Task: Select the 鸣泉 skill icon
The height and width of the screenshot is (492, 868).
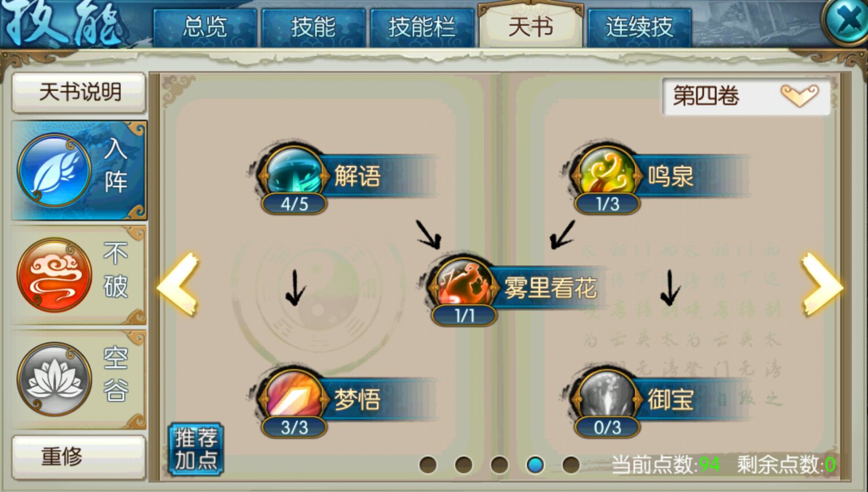Action: tap(606, 173)
